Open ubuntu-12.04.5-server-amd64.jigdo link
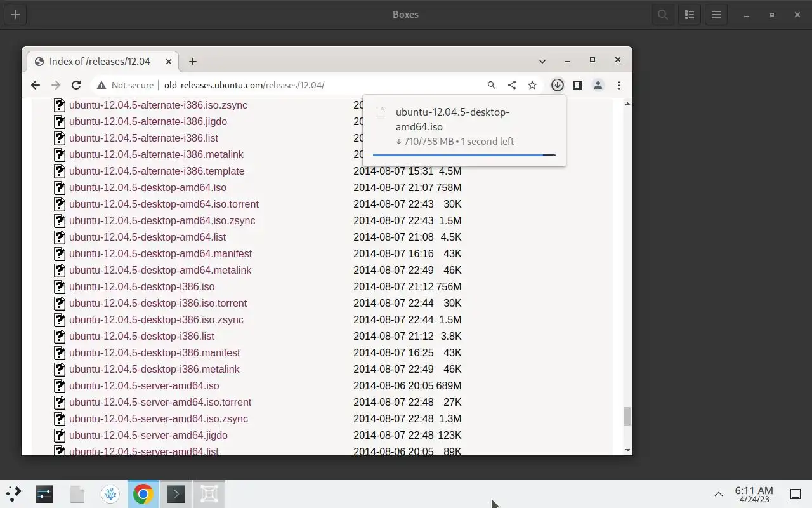Image resolution: width=812 pixels, height=508 pixels. [148, 436]
